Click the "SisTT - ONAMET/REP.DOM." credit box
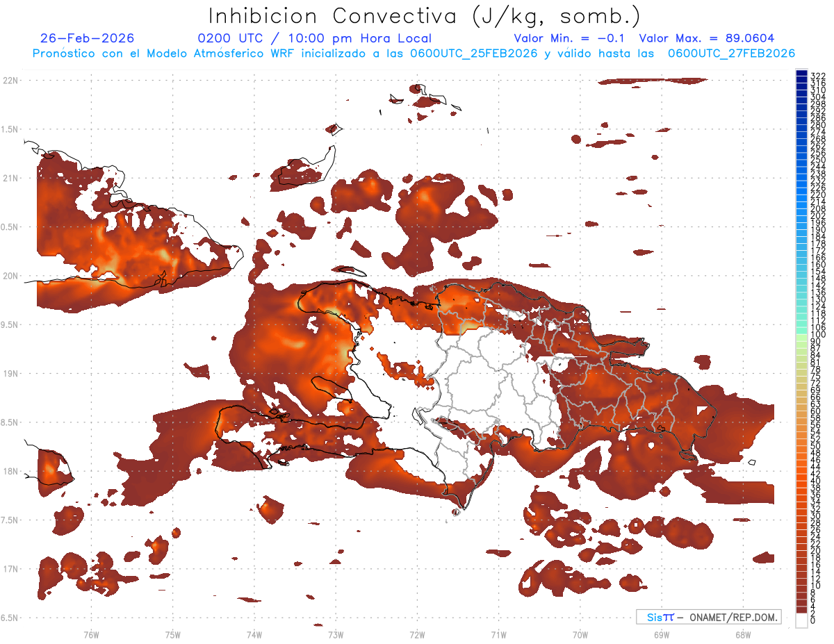 (708, 617)
